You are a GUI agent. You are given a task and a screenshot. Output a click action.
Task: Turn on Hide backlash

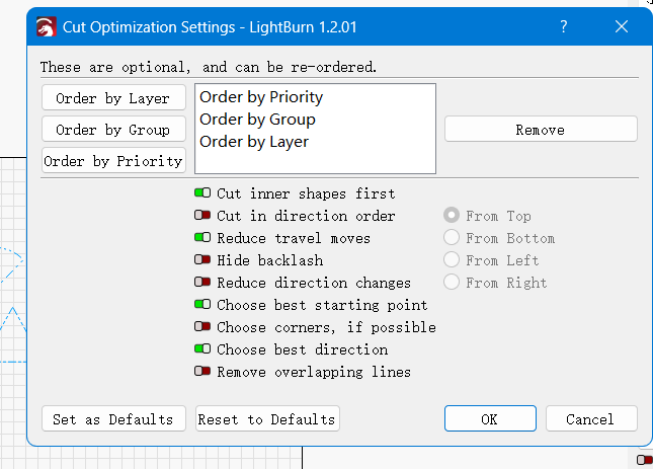203,260
